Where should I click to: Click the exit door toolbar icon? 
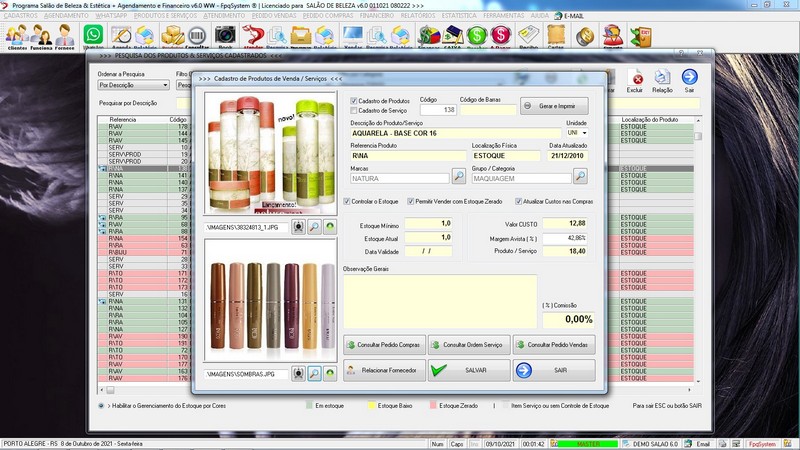coord(640,36)
